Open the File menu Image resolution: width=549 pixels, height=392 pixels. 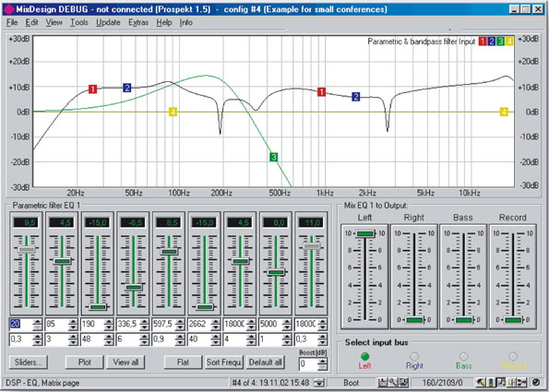coord(12,23)
